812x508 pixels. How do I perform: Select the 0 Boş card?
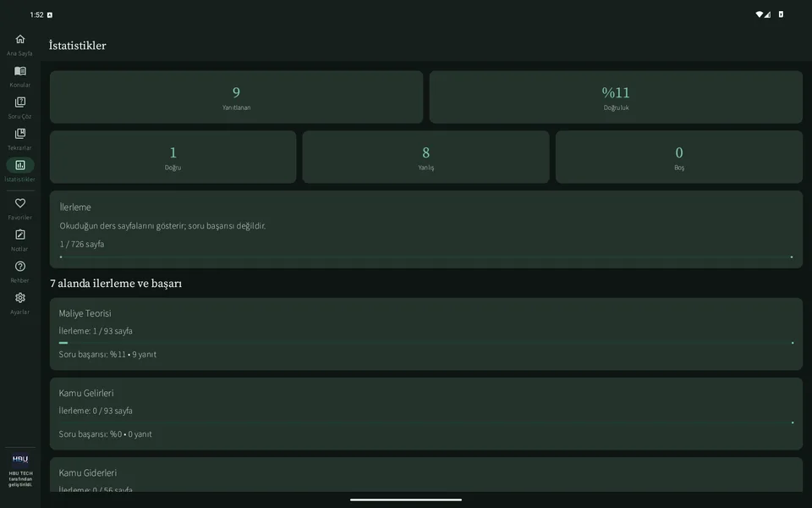click(679, 157)
